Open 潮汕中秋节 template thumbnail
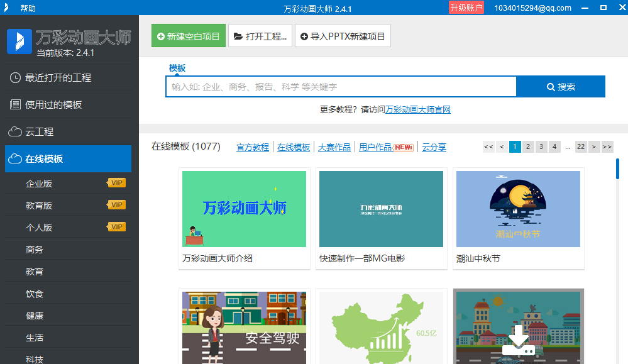Image resolution: width=628 pixels, height=364 pixels. pyautogui.click(x=518, y=209)
